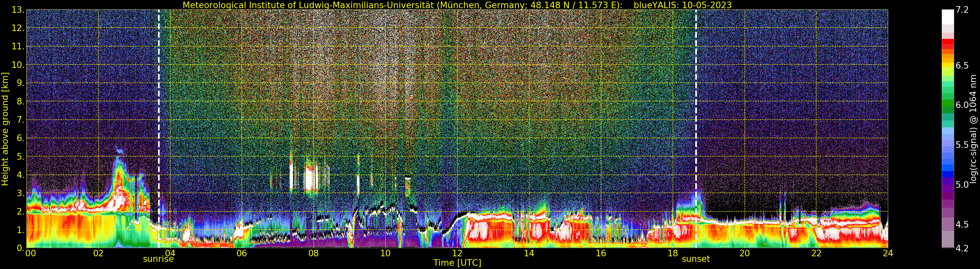The height and width of the screenshot is (269, 980).
Task: Click the time axis tick label '00'
Action: pos(30,253)
